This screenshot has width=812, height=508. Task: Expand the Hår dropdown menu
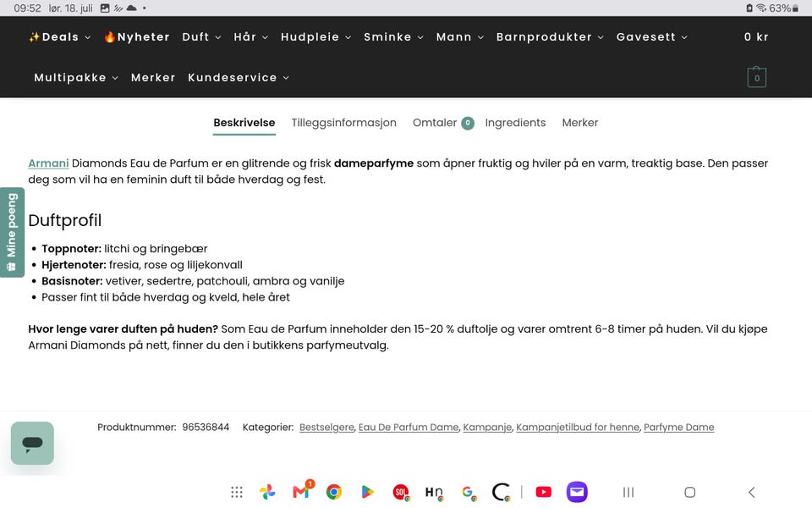click(251, 36)
